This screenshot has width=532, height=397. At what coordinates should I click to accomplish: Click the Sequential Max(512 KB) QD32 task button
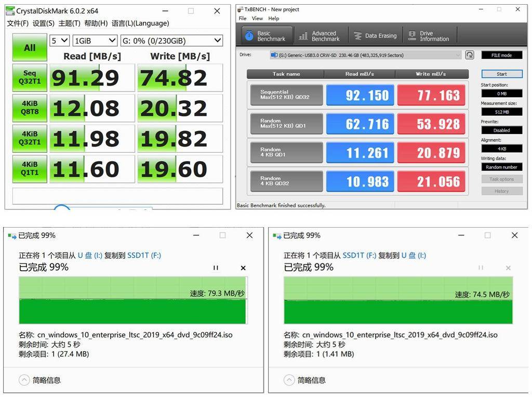click(x=287, y=95)
